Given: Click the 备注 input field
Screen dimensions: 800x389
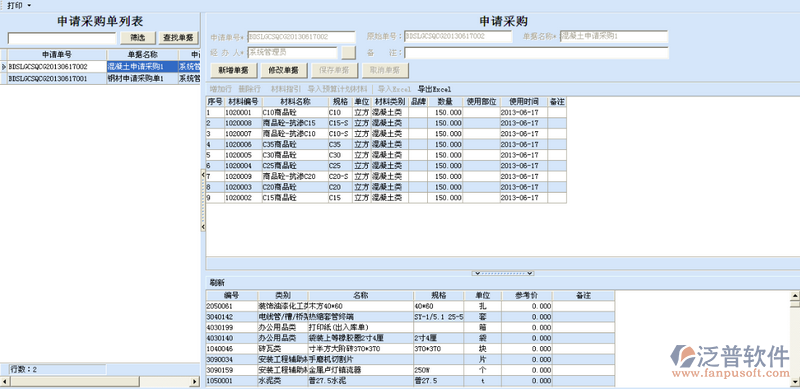Looking at the screenshot, I should coord(536,53).
